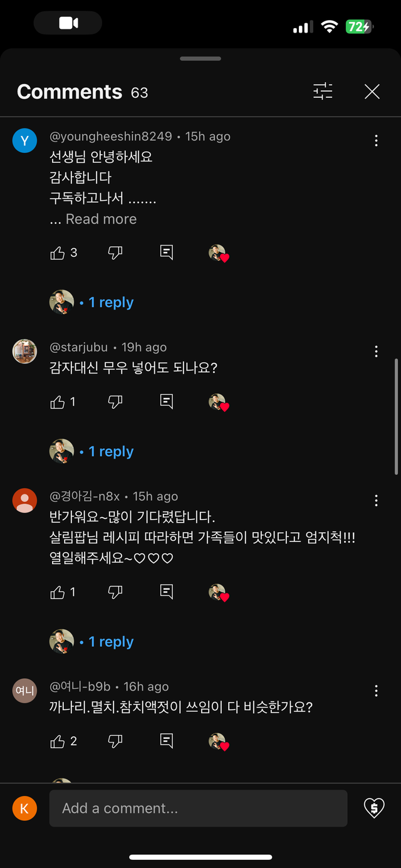Tap the Super Thanks heart-dollar icon
Viewport: 401px width, 868px height.
[374, 808]
